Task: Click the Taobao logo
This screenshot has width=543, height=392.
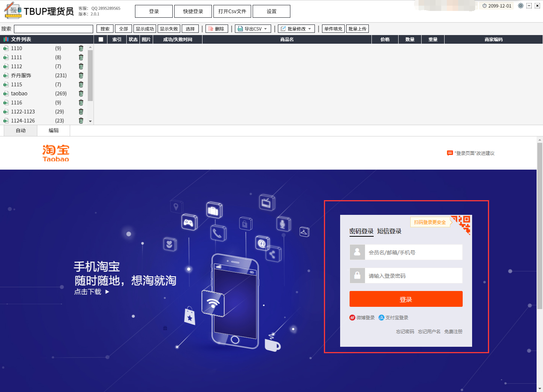Action: (x=56, y=153)
